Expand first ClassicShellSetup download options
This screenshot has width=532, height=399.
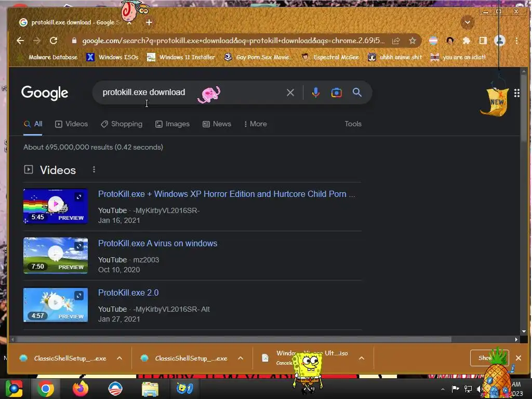(119, 358)
